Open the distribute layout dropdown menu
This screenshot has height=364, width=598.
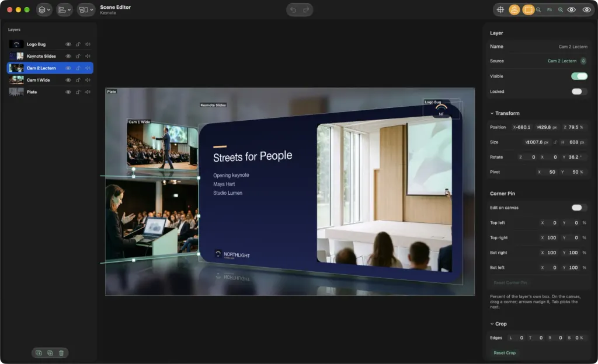click(86, 9)
